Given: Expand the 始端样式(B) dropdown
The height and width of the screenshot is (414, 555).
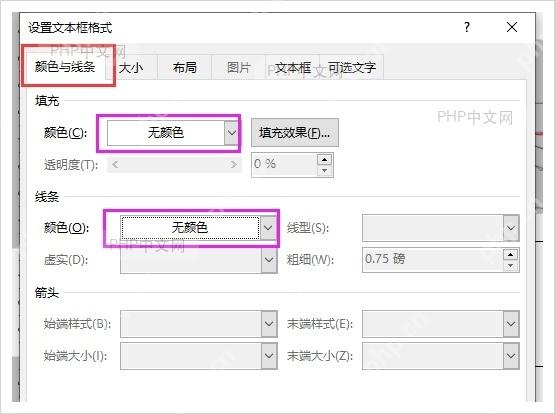Looking at the screenshot, I should click(x=269, y=324).
